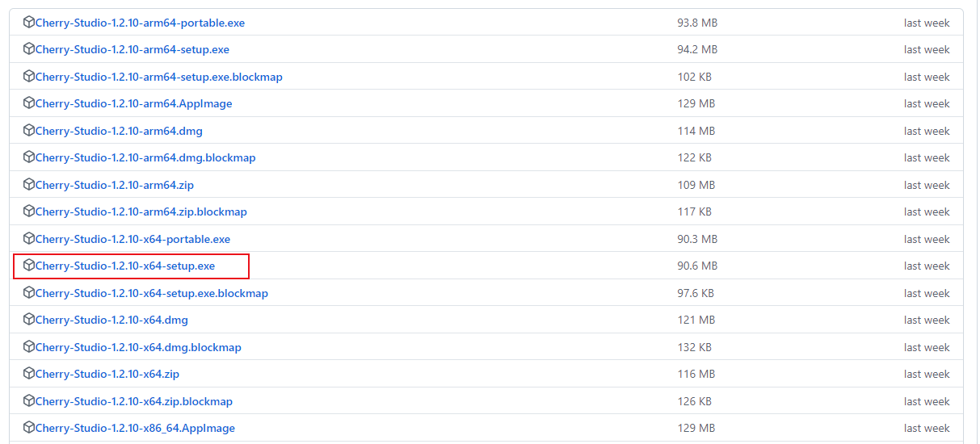The image size is (980, 444).
Task: Click the 122 KB size value
Action: [694, 157]
